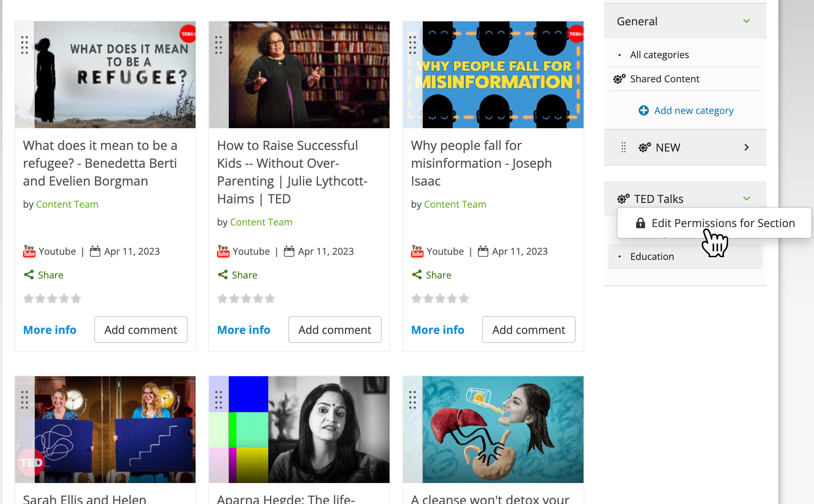Expand the NEW section arrow
814x504 pixels.
click(x=747, y=147)
